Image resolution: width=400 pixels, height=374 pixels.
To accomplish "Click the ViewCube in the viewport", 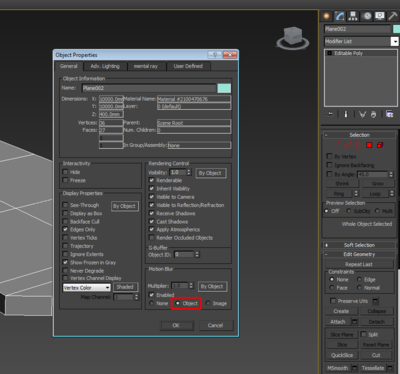I will coord(293,38).
